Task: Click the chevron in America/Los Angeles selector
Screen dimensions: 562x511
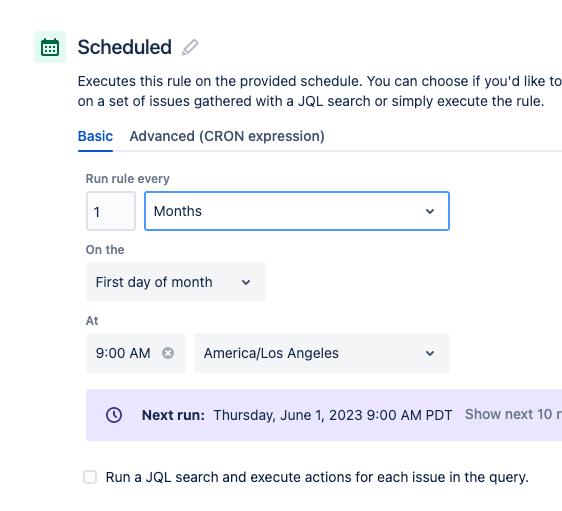Action: tap(430, 353)
